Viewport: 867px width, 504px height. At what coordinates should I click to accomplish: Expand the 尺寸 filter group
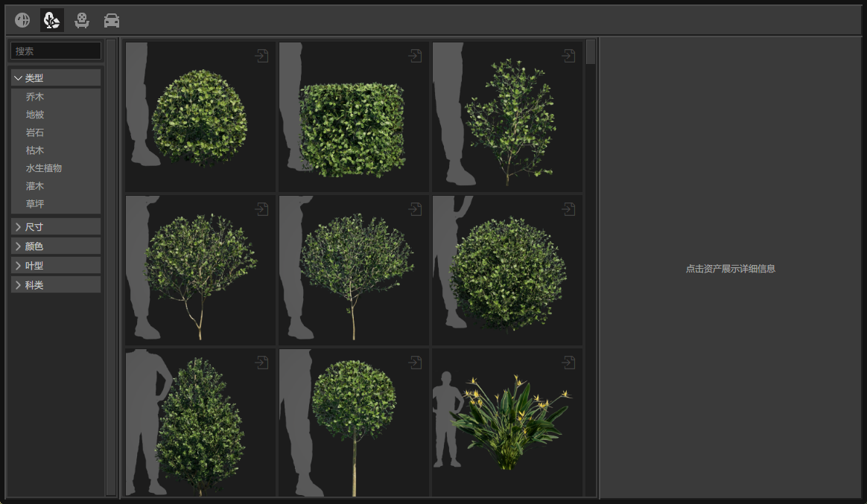(55, 226)
